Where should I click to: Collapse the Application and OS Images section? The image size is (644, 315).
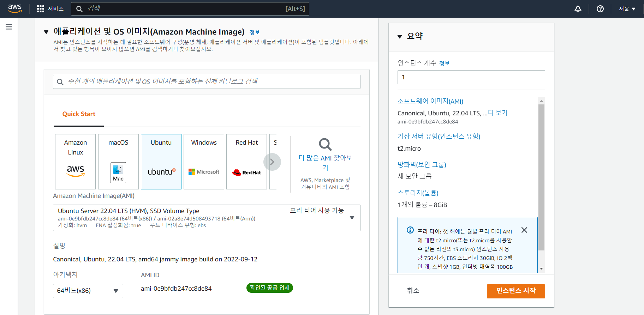pyautogui.click(x=46, y=32)
